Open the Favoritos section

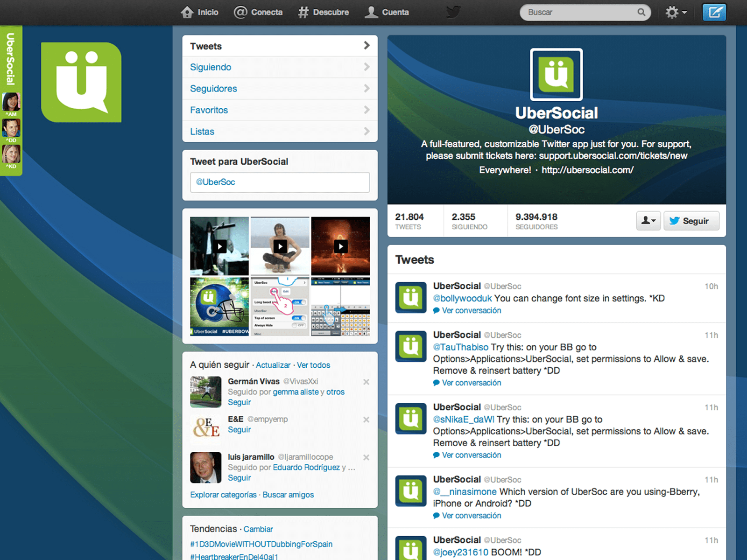point(280,110)
